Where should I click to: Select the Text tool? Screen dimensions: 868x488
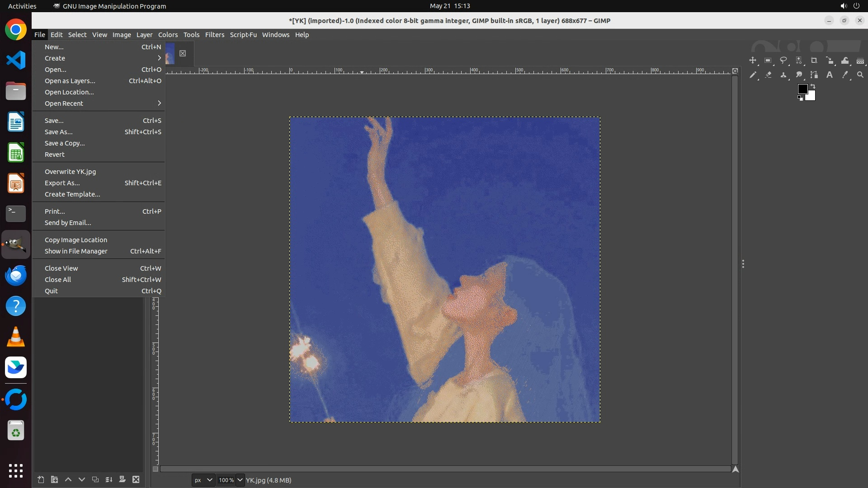830,75
